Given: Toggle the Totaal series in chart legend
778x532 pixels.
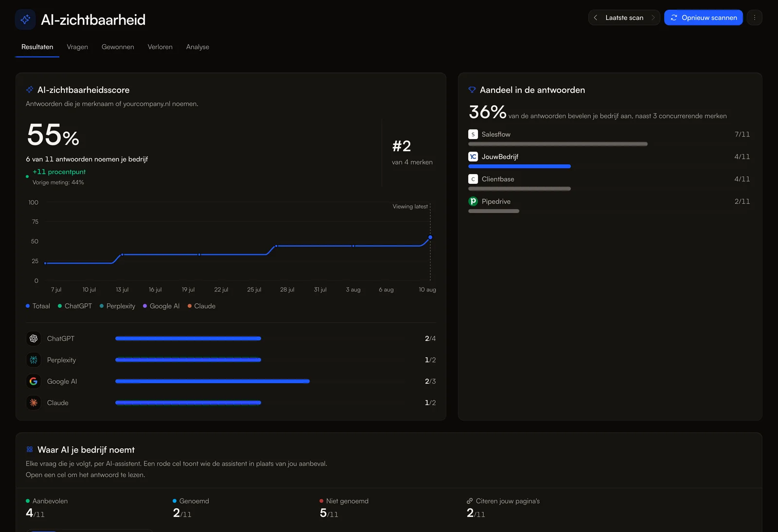Looking at the screenshot, I should click(38, 306).
